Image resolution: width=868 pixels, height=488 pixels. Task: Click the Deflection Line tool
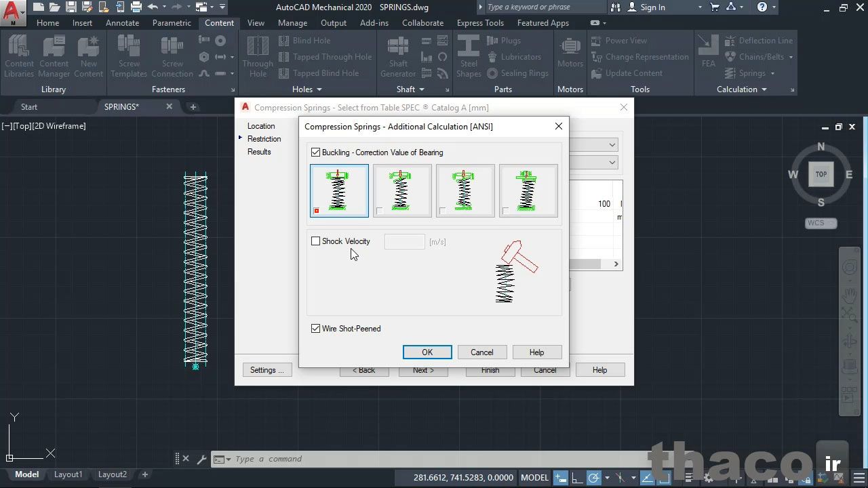coord(758,41)
